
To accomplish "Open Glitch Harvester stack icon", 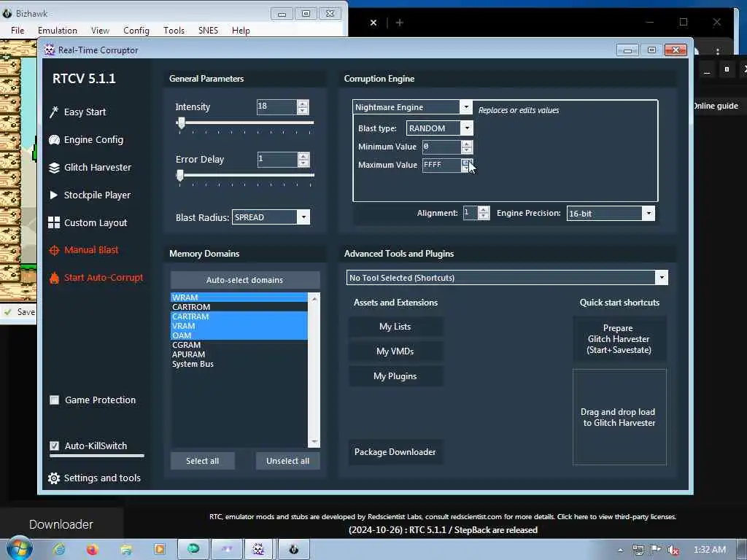I will (54, 168).
